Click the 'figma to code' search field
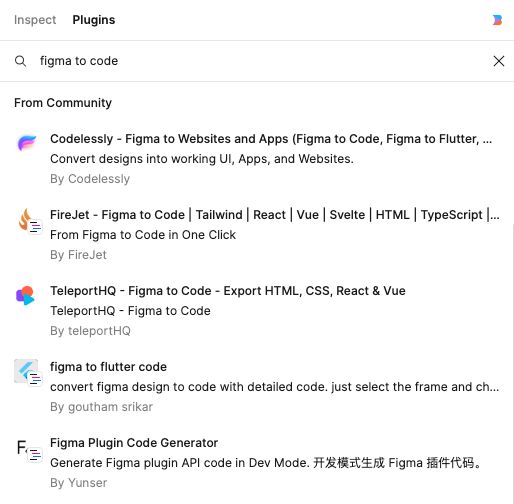Viewport: 514px width, 504px height. click(257, 61)
